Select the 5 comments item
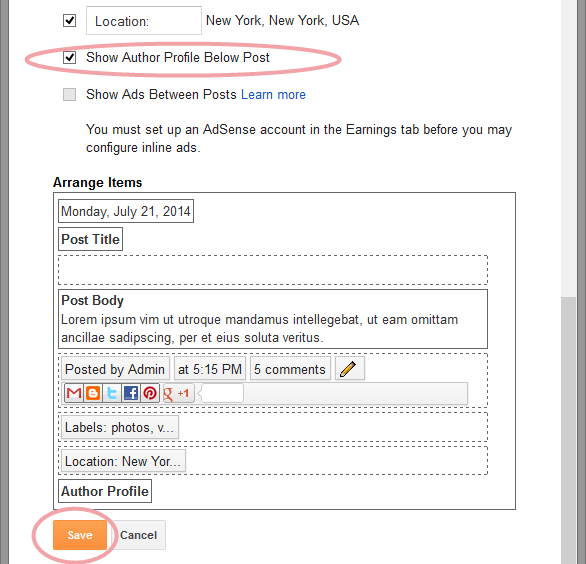The width and height of the screenshot is (586, 564). [x=290, y=369]
